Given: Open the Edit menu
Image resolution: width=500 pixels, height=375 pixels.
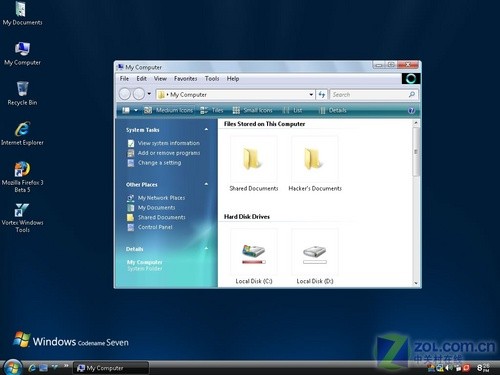Looking at the screenshot, I should click(x=141, y=79).
